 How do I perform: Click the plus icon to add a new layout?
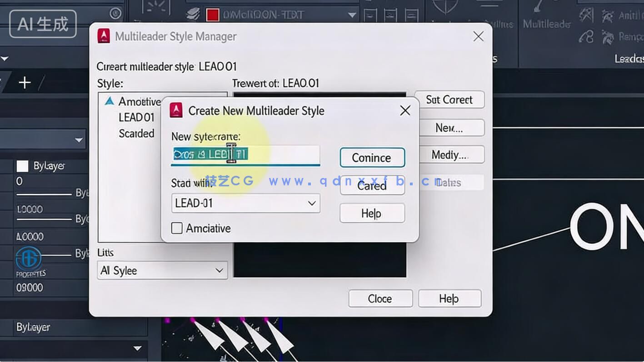click(24, 83)
